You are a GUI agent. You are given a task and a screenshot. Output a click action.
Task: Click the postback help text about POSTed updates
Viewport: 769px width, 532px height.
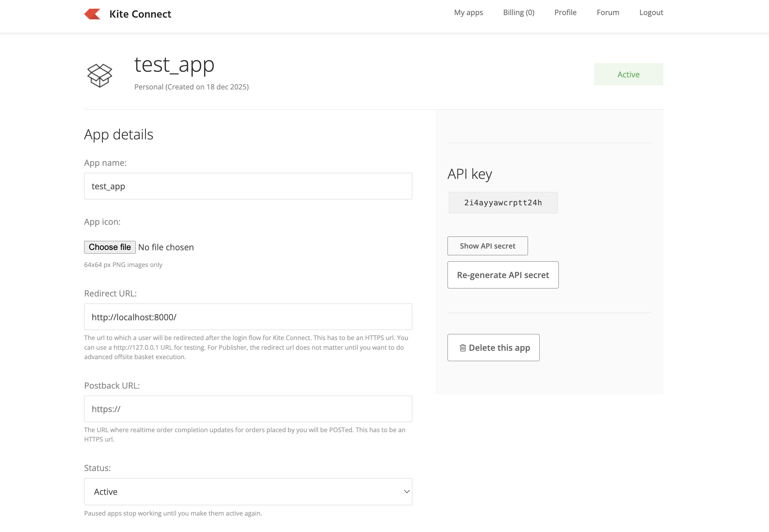point(245,435)
